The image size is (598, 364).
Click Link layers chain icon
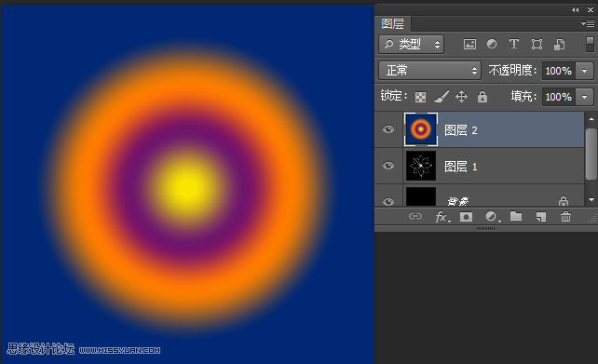click(415, 217)
